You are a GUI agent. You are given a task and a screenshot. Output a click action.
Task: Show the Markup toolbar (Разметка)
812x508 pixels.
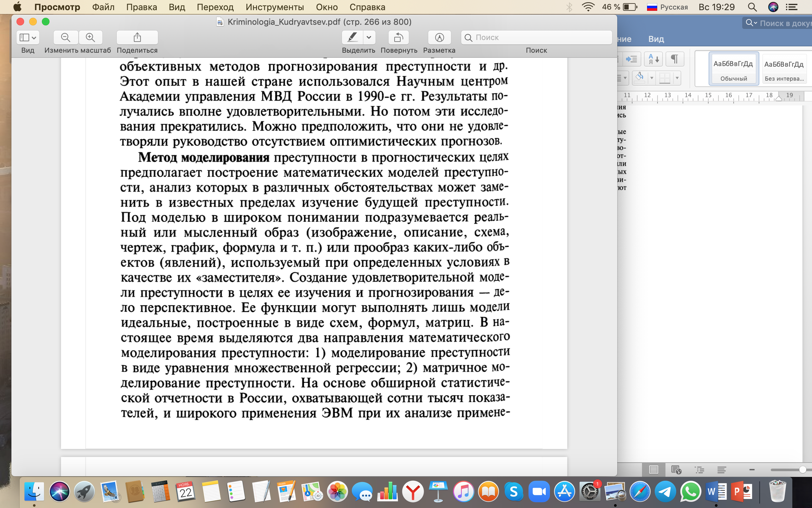tap(439, 37)
